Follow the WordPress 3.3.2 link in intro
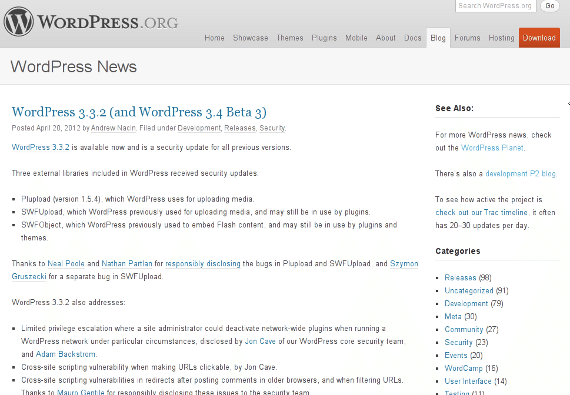The width and height of the screenshot is (570, 395). coord(40,147)
